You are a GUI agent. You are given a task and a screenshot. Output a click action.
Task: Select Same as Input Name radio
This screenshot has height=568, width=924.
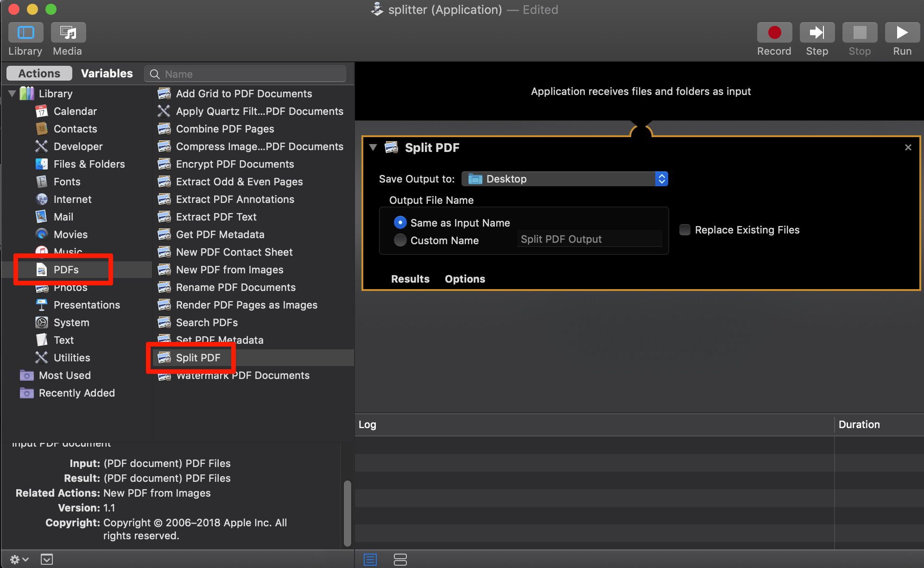[x=400, y=223]
